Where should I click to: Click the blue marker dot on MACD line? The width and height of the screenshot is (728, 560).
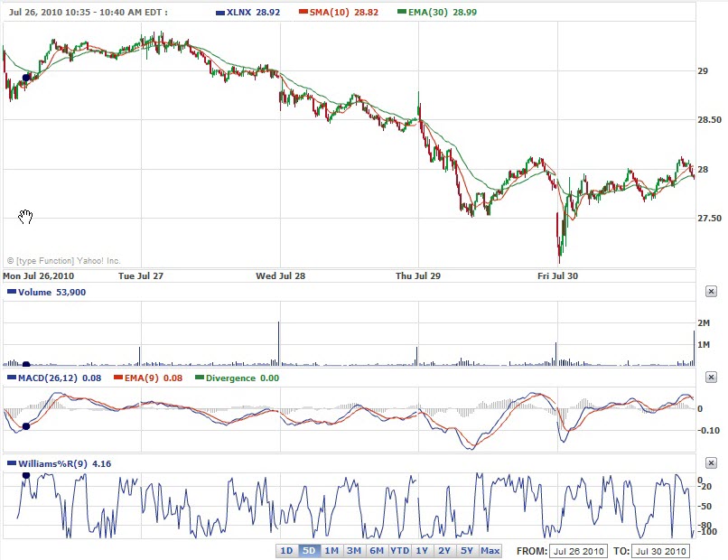click(25, 426)
